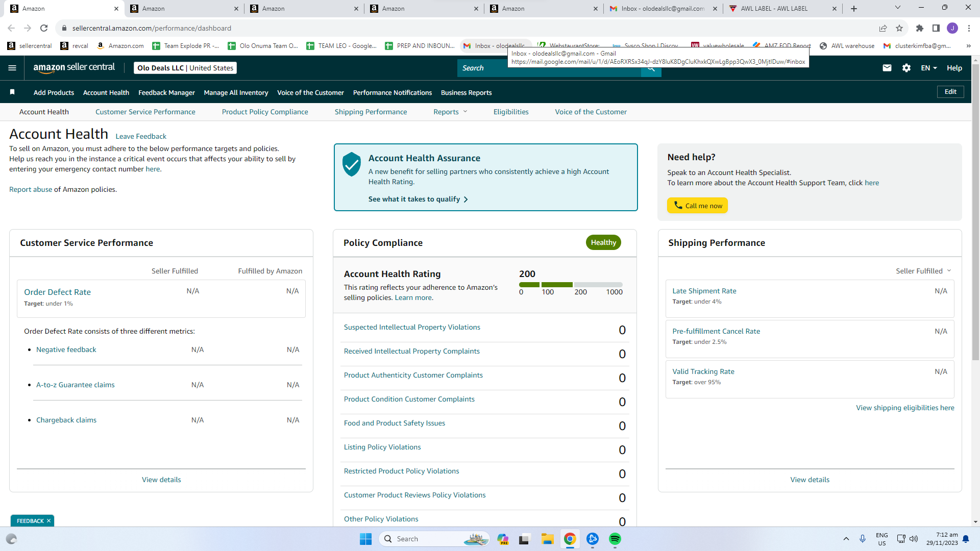Click the Leave Feedback link
The image size is (980, 551).
coord(141,136)
